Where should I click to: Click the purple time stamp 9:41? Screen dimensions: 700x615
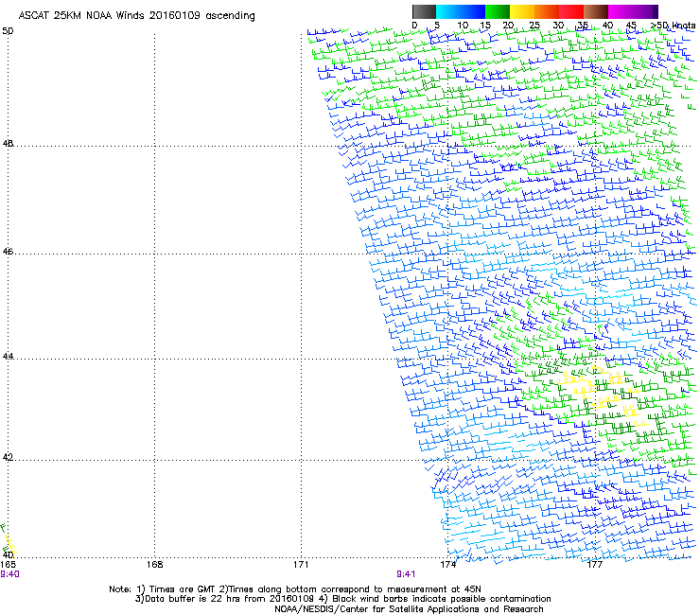pyautogui.click(x=406, y=574)
